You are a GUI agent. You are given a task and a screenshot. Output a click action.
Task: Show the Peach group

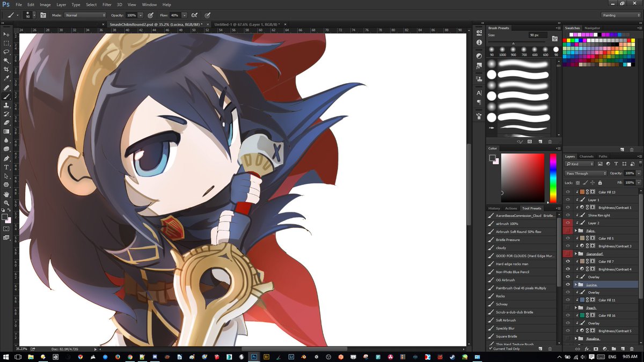[568, 308]
